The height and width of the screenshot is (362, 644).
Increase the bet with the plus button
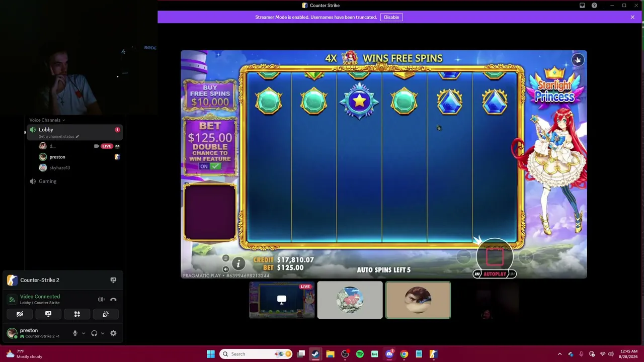(525, 257)
